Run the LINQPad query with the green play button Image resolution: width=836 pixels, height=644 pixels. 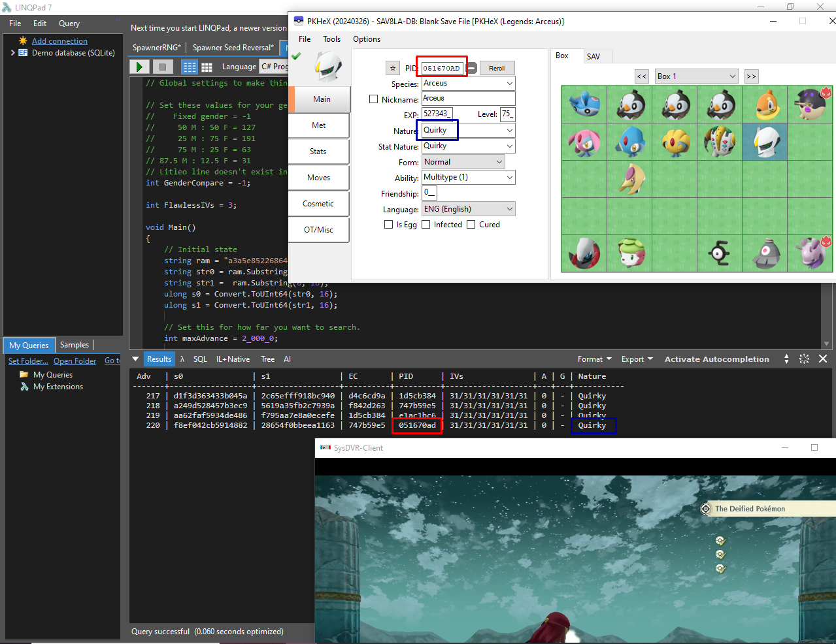(x=139, y=67)
